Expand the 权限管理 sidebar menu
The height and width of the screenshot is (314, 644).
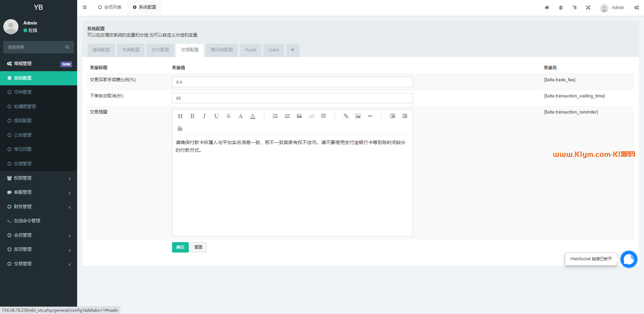[39, 178]
